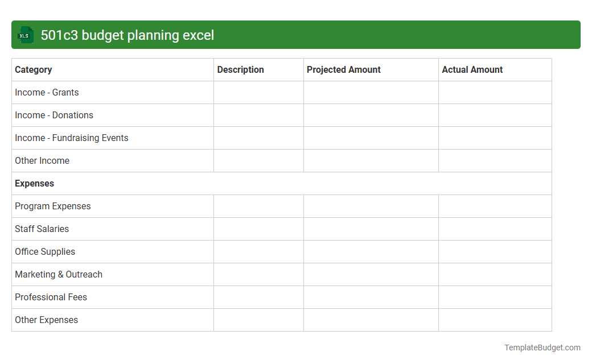Click the Description column header

click(x=240, y=69)
